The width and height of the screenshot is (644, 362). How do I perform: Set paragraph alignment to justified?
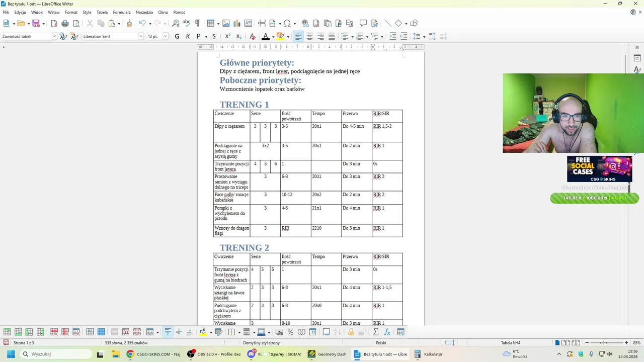click(x=332, y=36)
